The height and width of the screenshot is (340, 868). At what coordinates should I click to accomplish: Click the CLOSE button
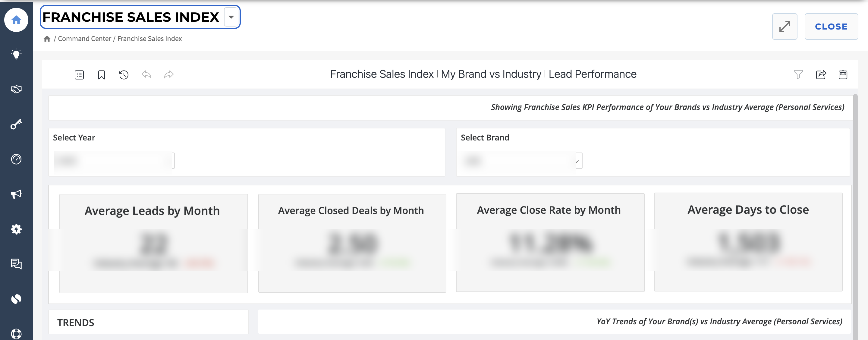[x=831, y=27]
